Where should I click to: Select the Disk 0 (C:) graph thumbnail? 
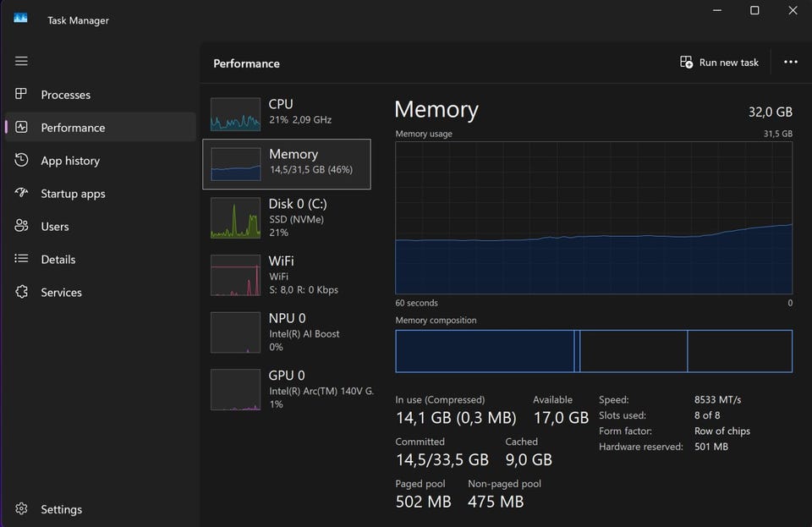coord(235,218)
